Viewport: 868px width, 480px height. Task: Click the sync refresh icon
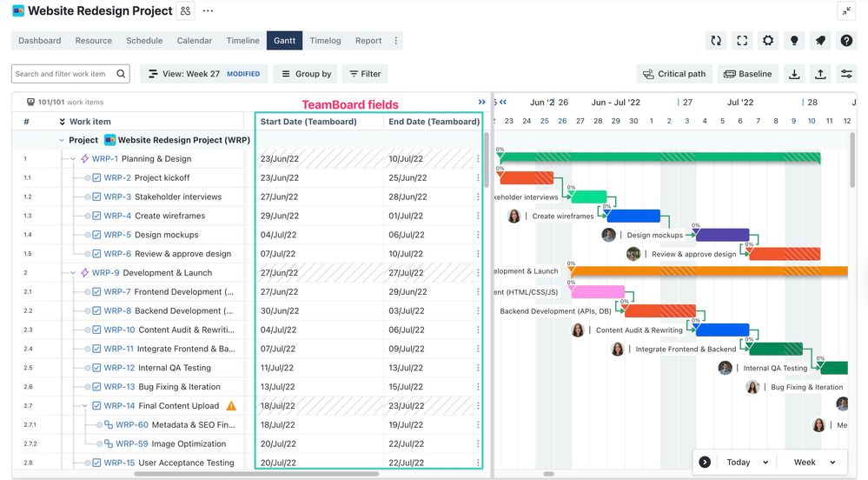click(716, 41)
